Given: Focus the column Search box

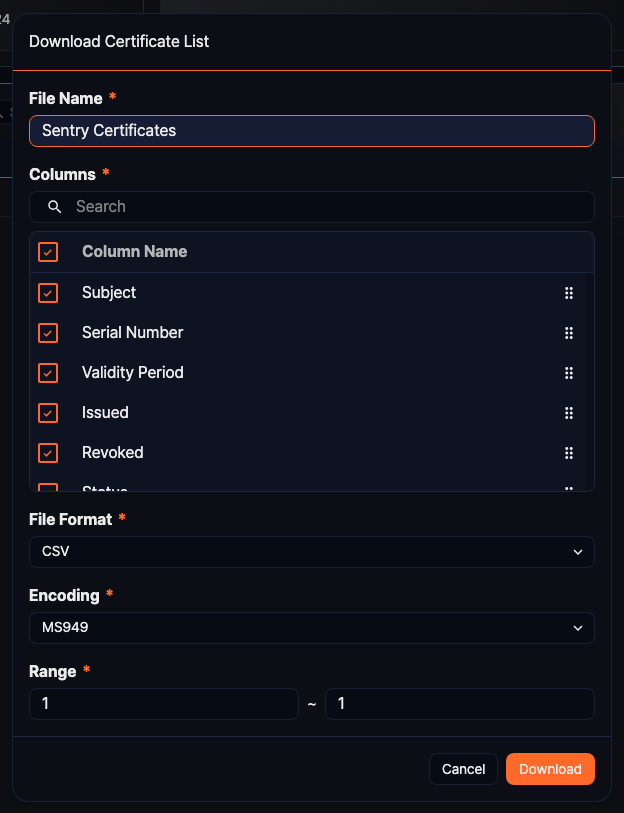Looking at the screenshot, I should point(320,207).
